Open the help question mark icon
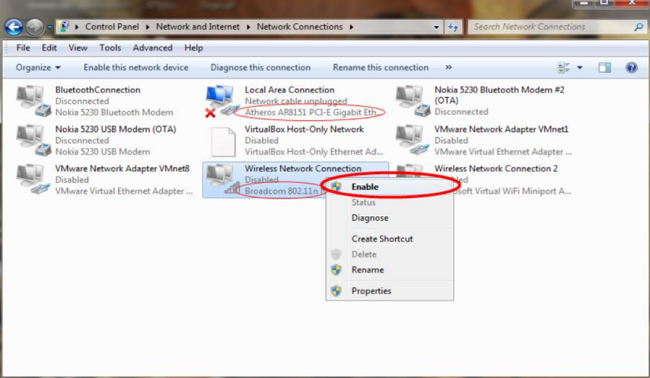This screenshot has width=650, height=378. tap(631, 68)
